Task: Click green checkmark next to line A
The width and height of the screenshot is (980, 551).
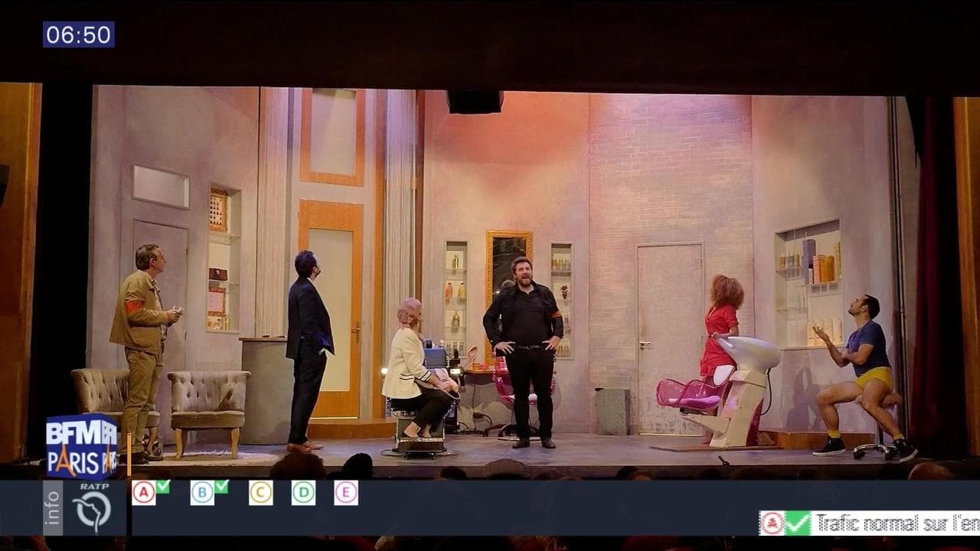Action: (x=162, y=487)
